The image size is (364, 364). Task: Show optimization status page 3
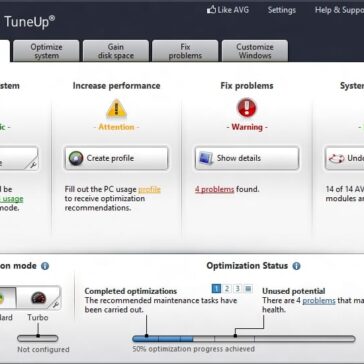237,289
